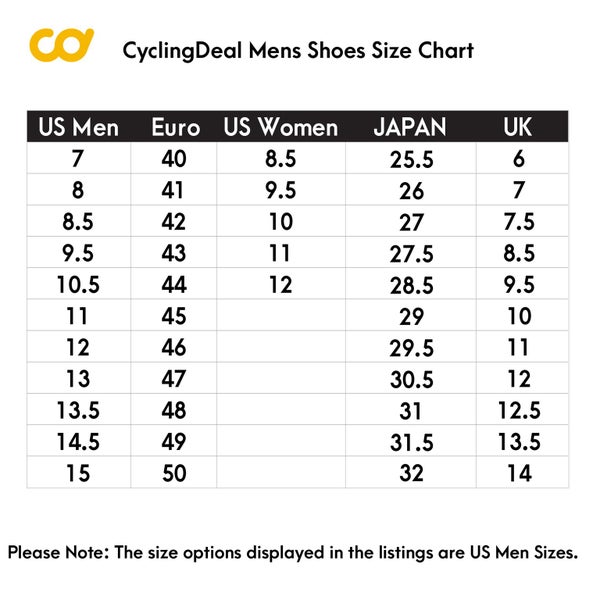The image size is (600, 600).
Task: Click the US Women column header
Action: click(x=280, y=127)
